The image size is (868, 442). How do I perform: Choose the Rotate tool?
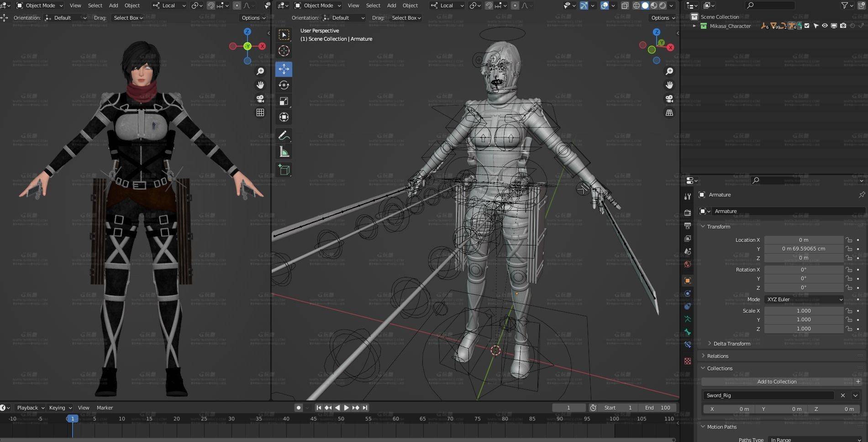click(284, 85)
